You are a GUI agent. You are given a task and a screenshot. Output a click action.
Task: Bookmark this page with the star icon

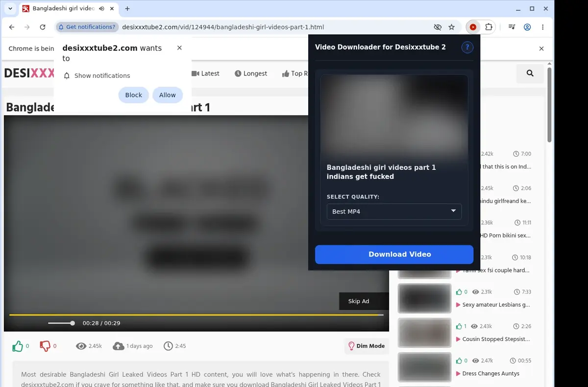tap(452, 27)
